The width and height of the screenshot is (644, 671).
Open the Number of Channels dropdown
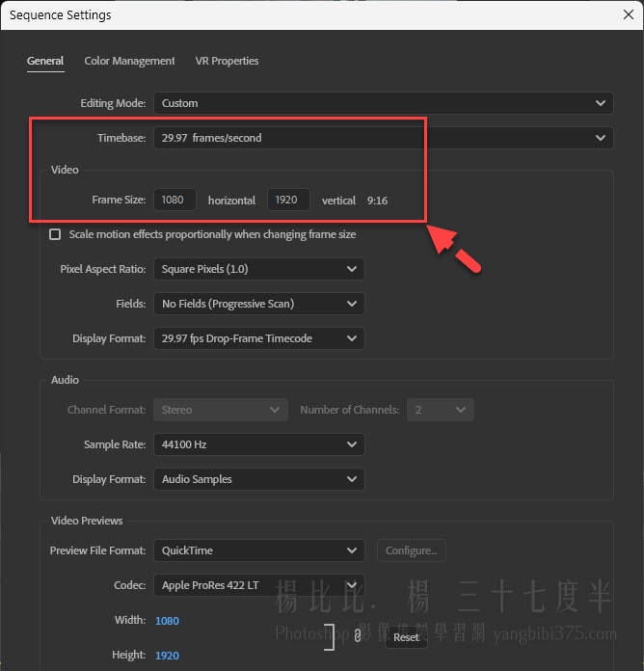coord(441,410)
